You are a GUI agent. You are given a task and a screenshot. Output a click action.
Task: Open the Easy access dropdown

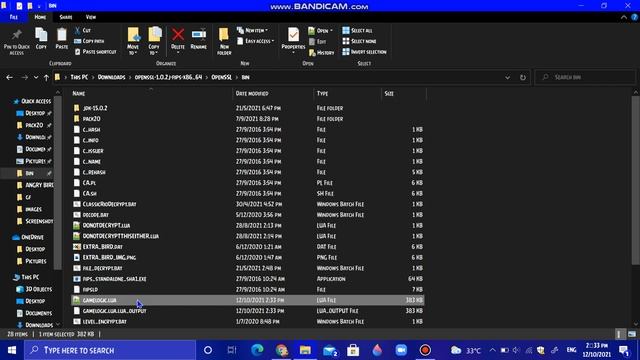pyautogui.click(x=255, y=41)
